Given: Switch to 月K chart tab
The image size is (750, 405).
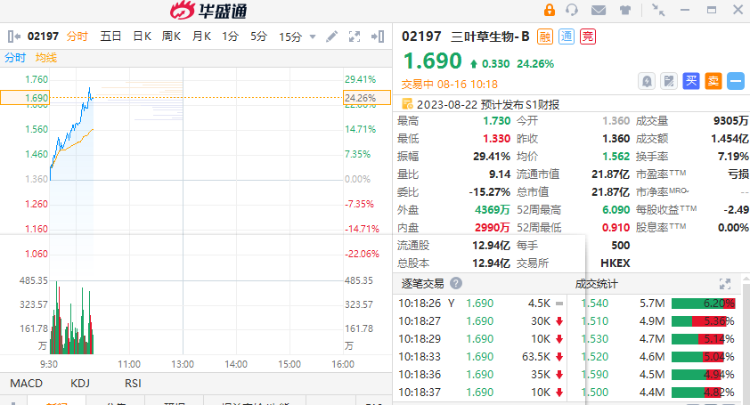Looking at the screenshot, I should (x=201, y=36).
